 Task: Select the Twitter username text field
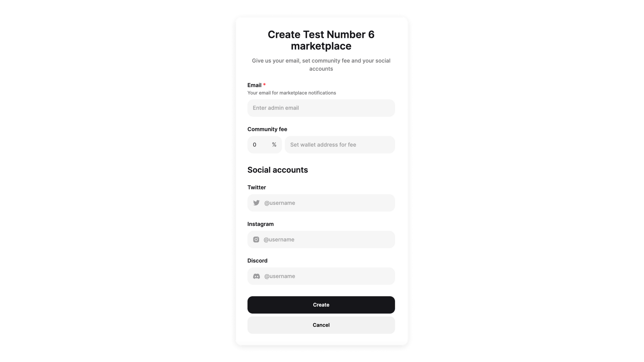click(321, 202)
